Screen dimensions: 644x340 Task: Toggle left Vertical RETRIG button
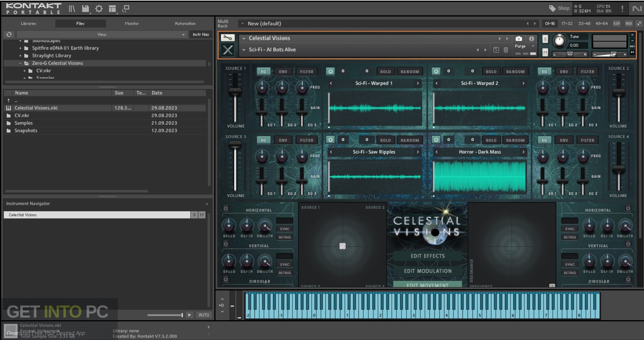[285, 273]
